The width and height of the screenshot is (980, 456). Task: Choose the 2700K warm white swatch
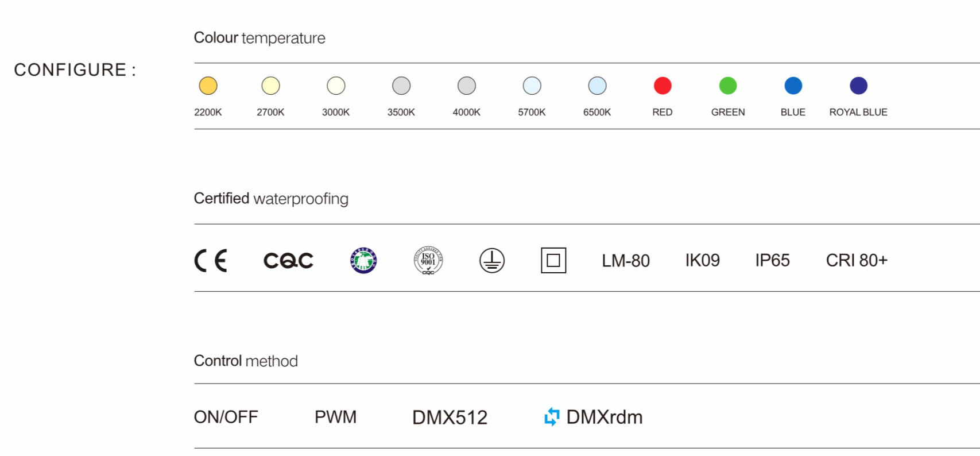[270, 86]
